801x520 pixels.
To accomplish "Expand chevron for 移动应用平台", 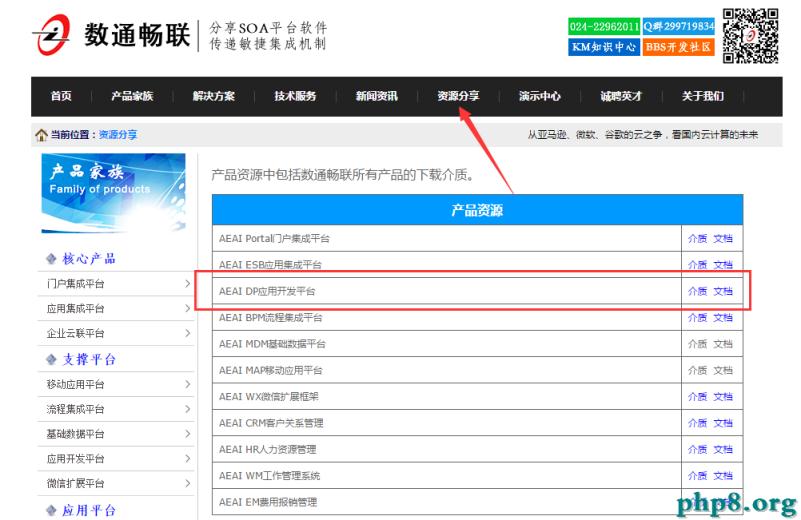I will click(187, 384).
